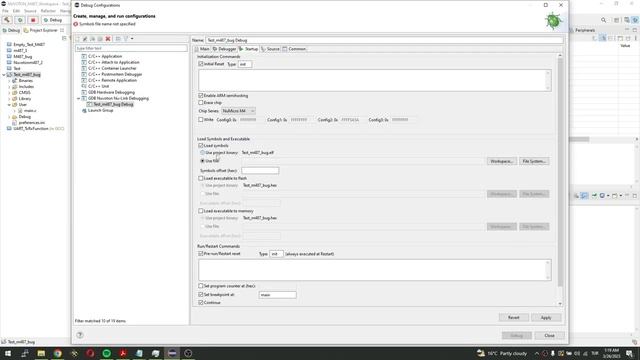
Task: Click the search icon in Eclipse window
Action: pyautogui.click(x=604, y=20)
